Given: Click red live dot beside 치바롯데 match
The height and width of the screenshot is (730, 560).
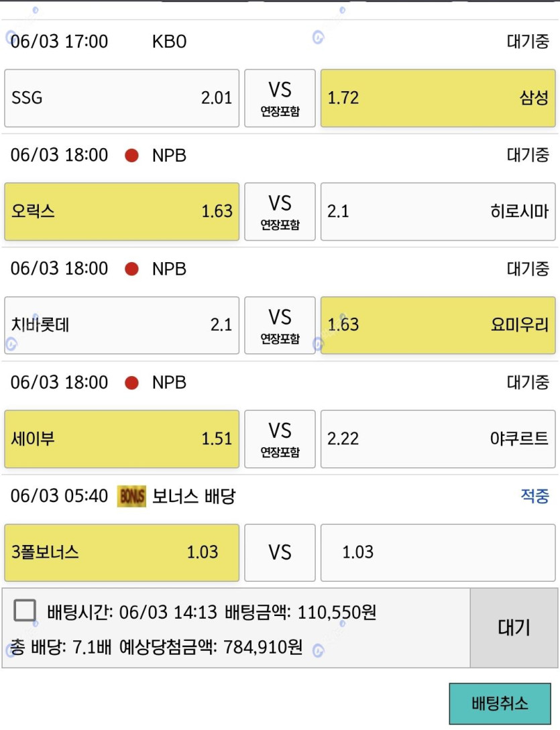Looking at the screenshot, I should 132,269.
